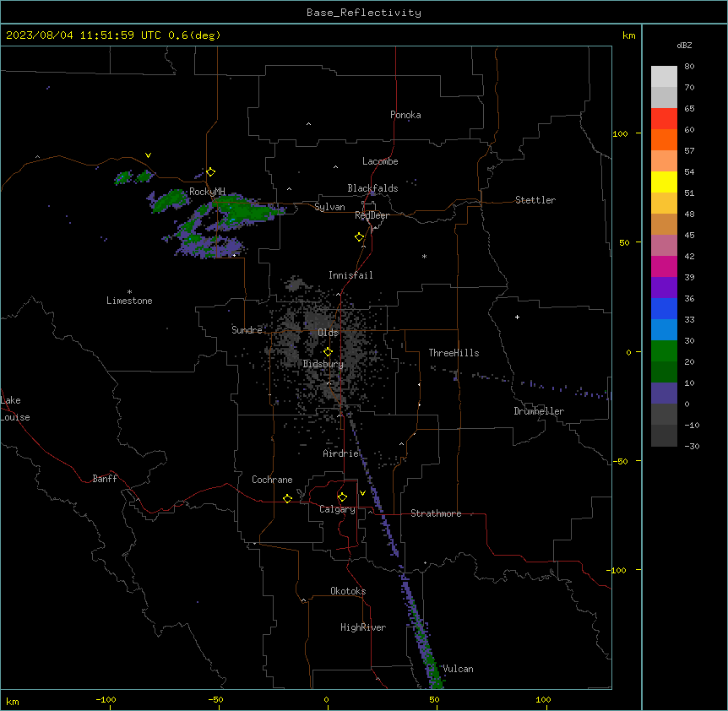This screenshot has width=728, height=711.
Task: Click the Sundre label
Action: point(247,330)
